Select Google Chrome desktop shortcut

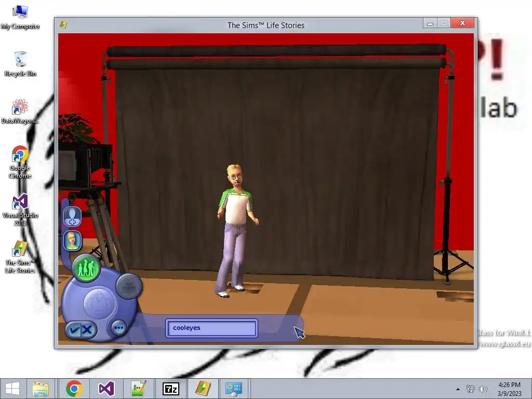(x=20, y=162)
